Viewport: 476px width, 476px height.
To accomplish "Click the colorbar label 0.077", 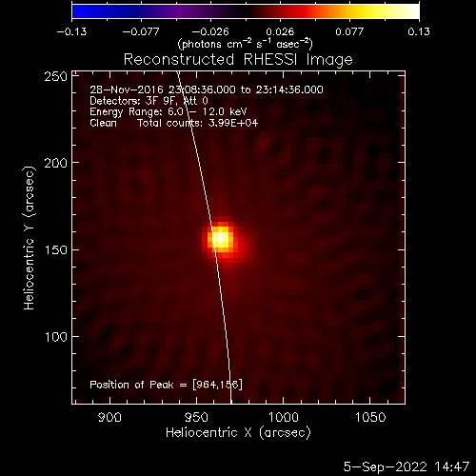I will (349, 31).
